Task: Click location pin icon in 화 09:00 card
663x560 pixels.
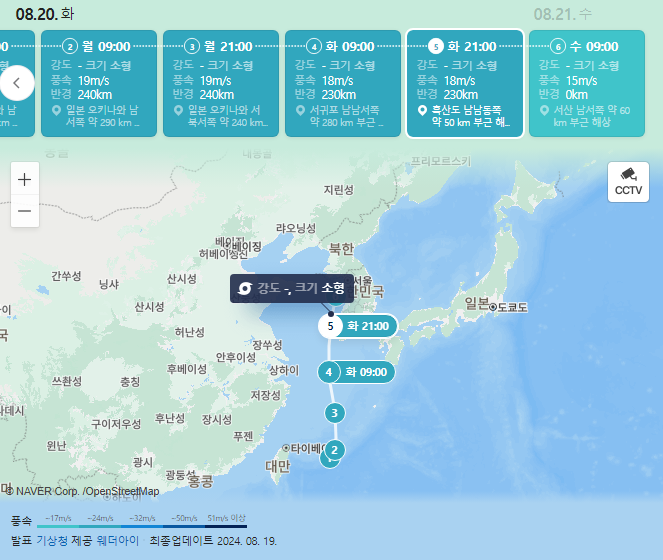Action: pos(300,110)
